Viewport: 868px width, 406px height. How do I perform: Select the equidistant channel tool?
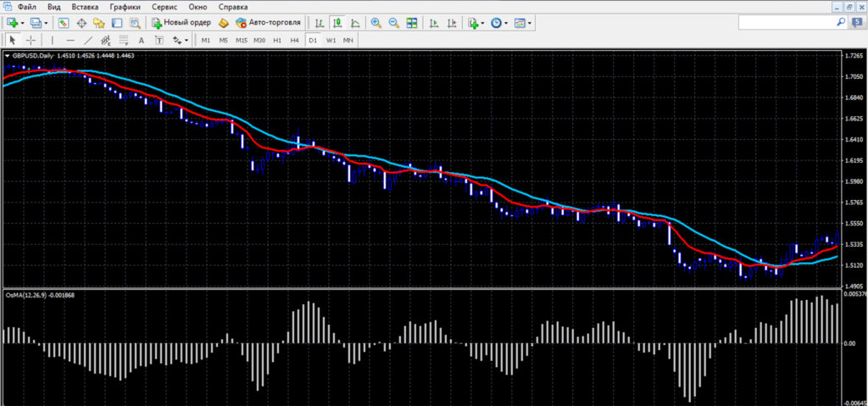106,40
